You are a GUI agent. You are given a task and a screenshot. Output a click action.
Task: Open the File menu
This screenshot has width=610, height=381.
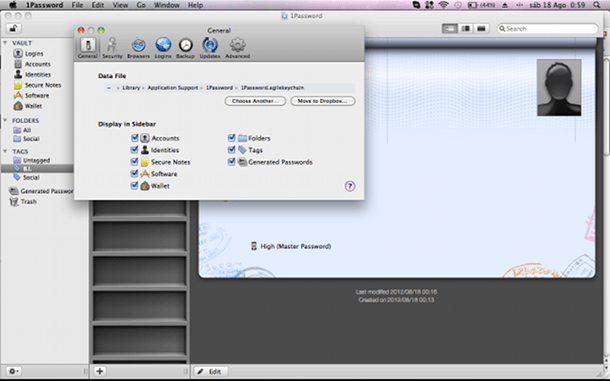click(77, 5)
